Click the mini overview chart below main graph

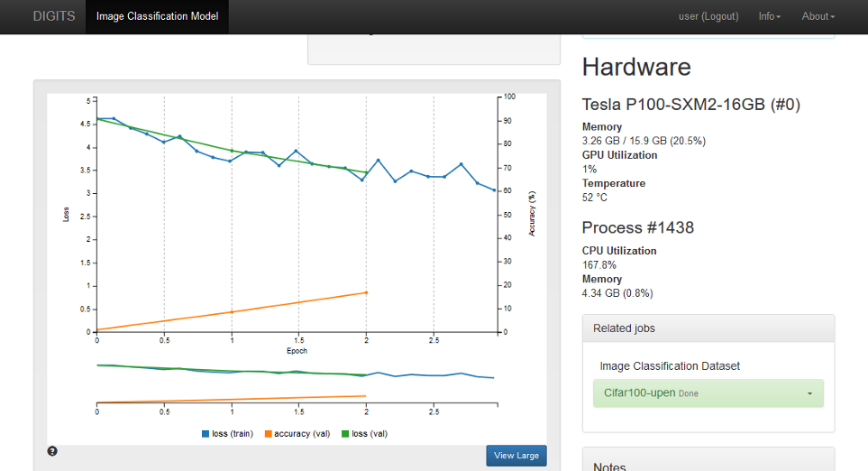click(296, 383)
